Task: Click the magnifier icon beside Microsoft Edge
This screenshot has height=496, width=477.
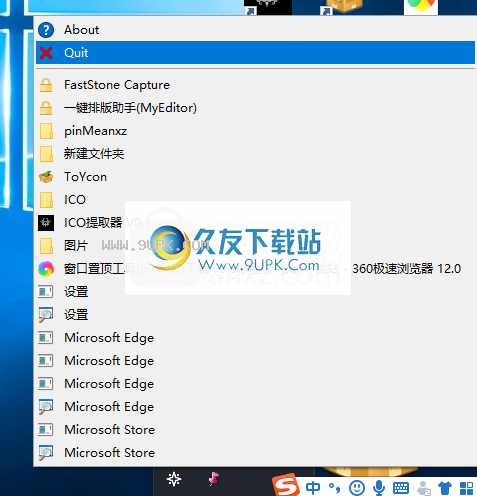Action: coord(46,407)
